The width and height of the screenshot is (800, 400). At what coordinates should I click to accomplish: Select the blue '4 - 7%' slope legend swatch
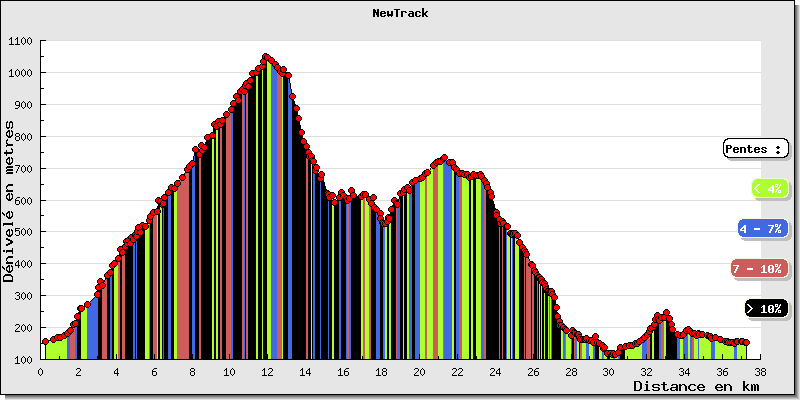763,229
